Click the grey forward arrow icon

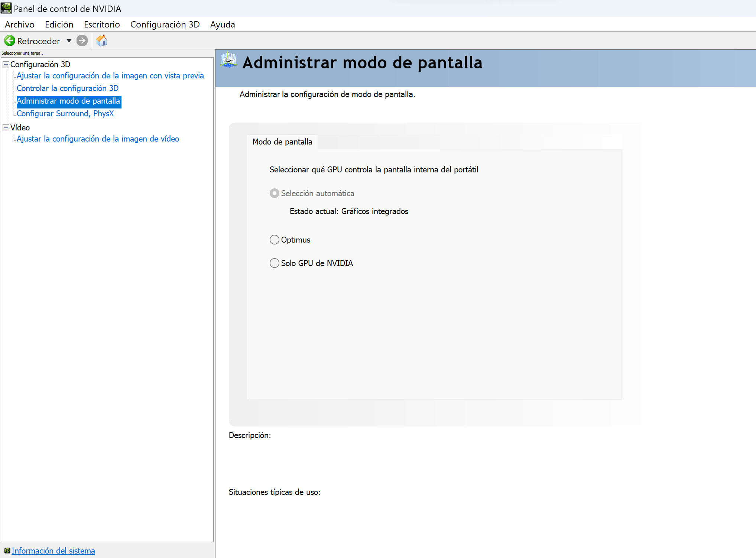(82, 40)
